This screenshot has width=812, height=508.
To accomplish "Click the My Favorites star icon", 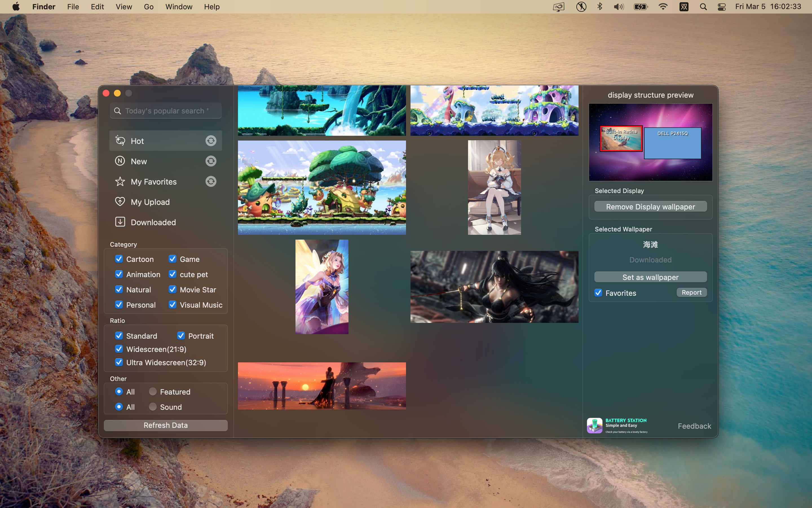I will point(120,181).
